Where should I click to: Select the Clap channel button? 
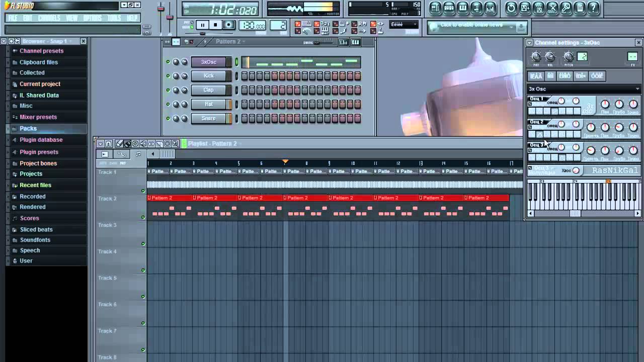click(208, 90)
